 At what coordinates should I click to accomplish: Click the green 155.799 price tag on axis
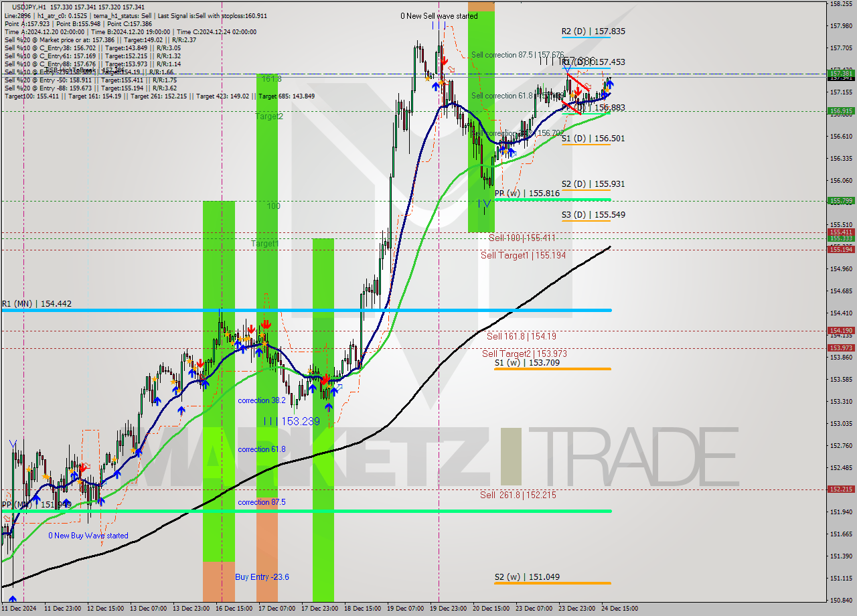tap(841, 201)
